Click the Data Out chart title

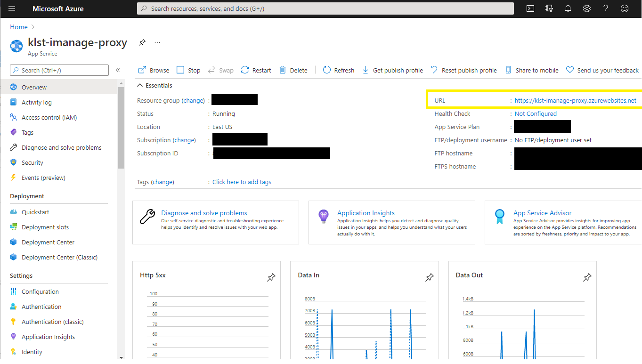[469, 275]
